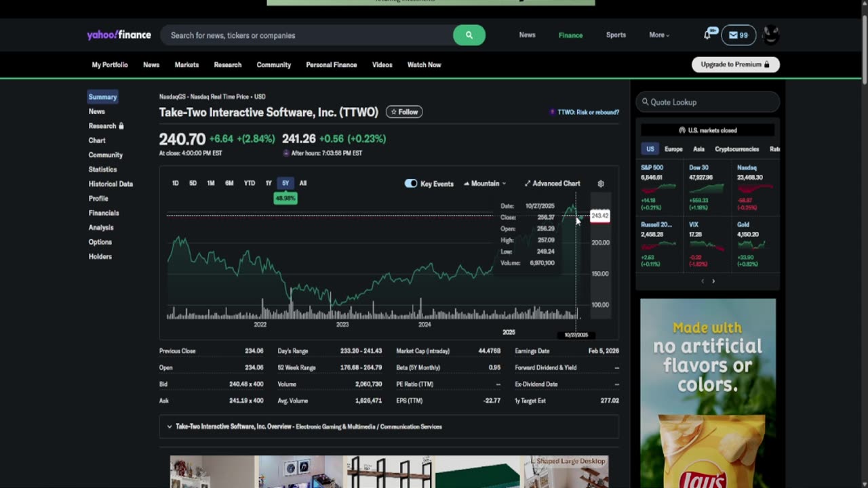Select Analysis in the left sidebar

pyautogui.click(x=101, y=228)
